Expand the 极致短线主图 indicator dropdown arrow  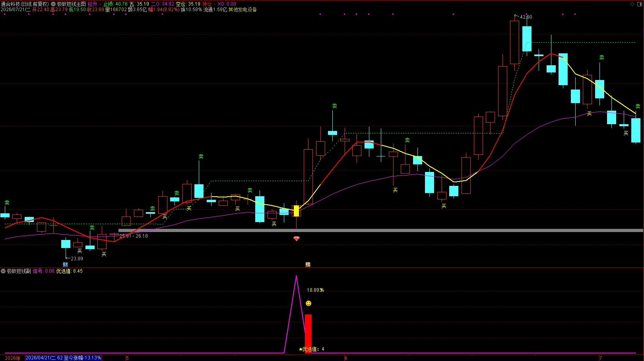(x=53, y=4)
